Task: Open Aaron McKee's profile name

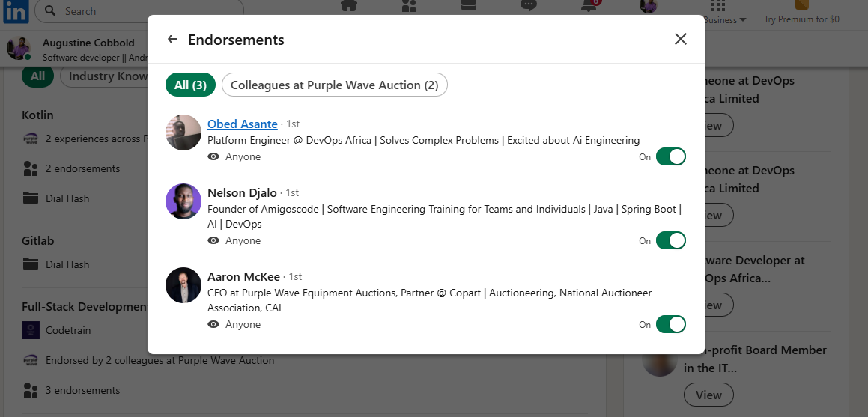Action: pyautogui.click(x=243, y=276)
